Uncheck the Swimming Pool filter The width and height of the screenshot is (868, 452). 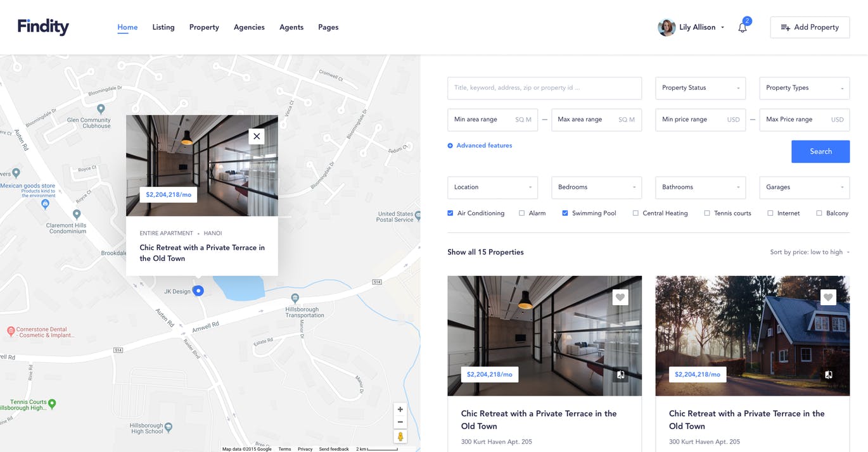(565, 213)
